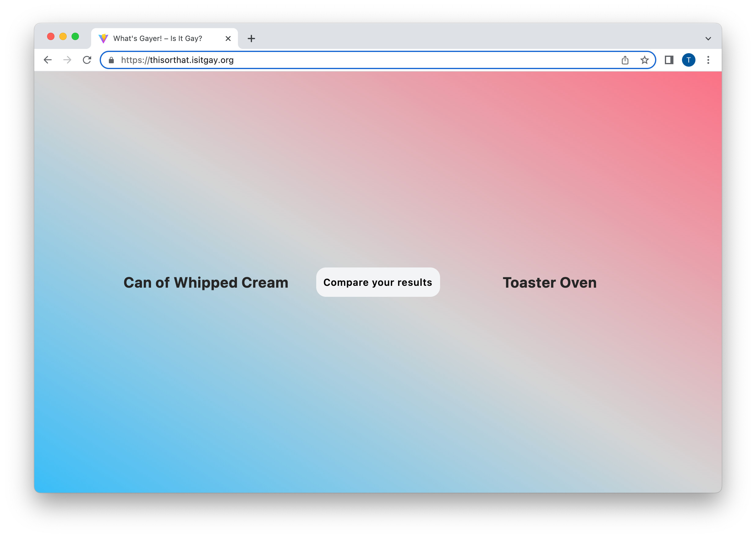This screenshot has width=756, height=538.
Task: Open Chrome three-dot menu
Action: 708,60
